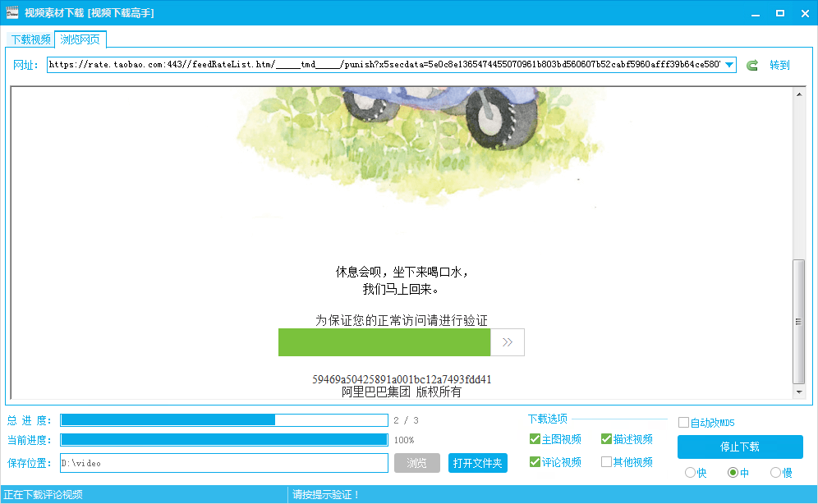Click the 转到 link to navigate

point(780,65)
